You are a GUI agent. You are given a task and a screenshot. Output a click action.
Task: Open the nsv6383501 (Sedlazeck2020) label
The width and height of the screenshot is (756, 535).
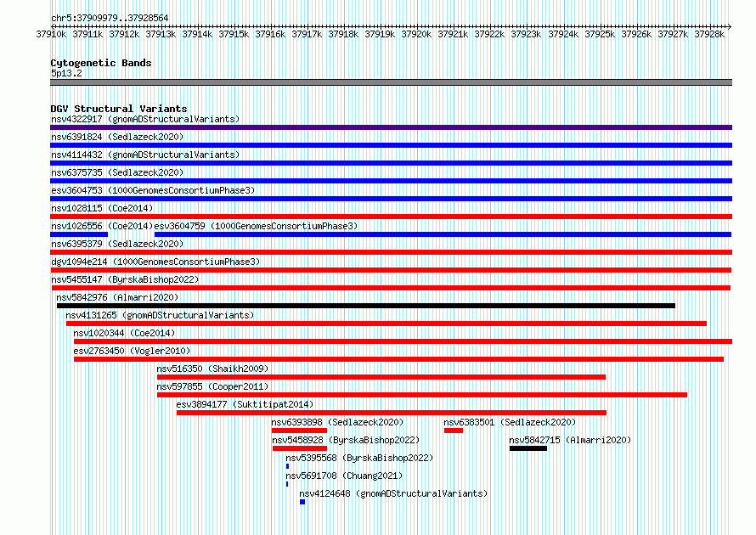click(x=510, y=422)
